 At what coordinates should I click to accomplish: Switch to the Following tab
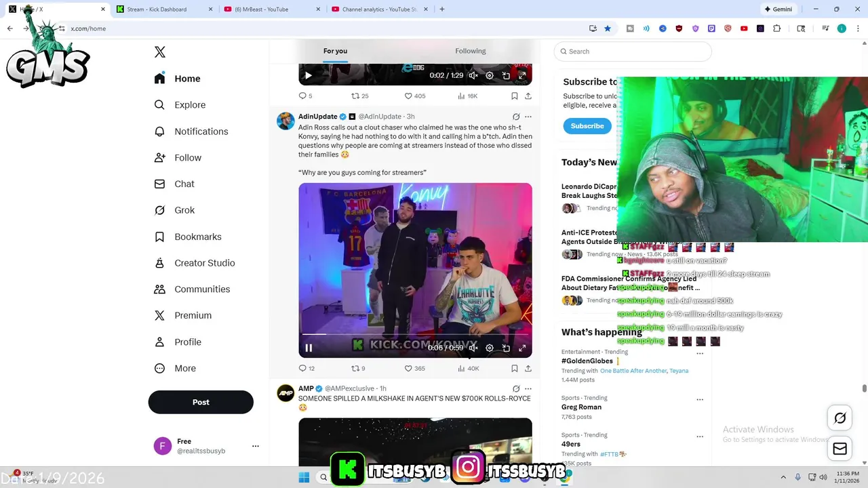[471, 51]
